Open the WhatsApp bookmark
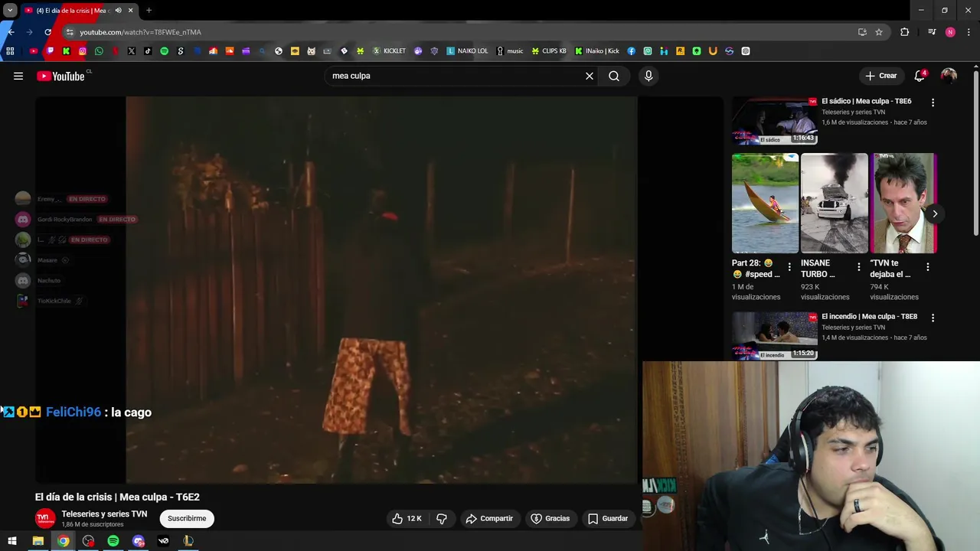The height and width of the screenshot is (551, 980). coord(99,51)
